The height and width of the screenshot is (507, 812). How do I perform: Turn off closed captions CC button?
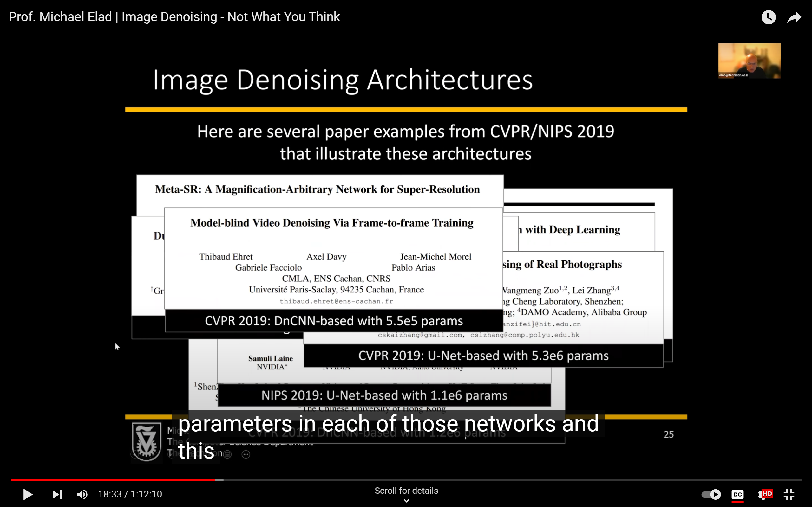pos(737,494)
